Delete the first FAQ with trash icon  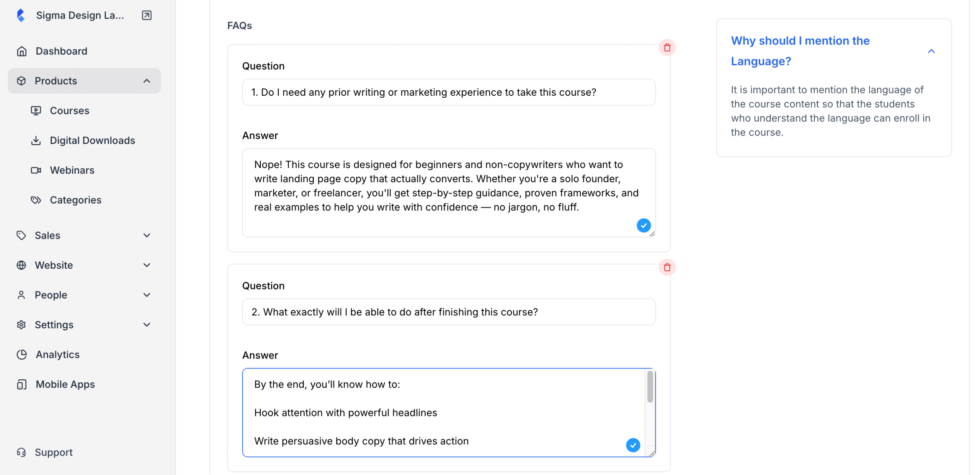[667, 48]
